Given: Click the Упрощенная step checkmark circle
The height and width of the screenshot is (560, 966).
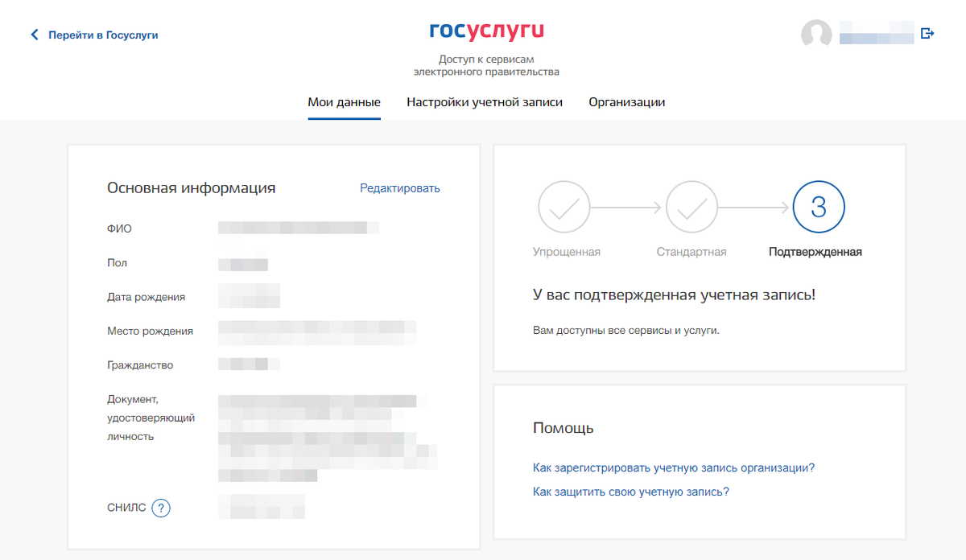Looking at the screenshot, I should (564, 207).
